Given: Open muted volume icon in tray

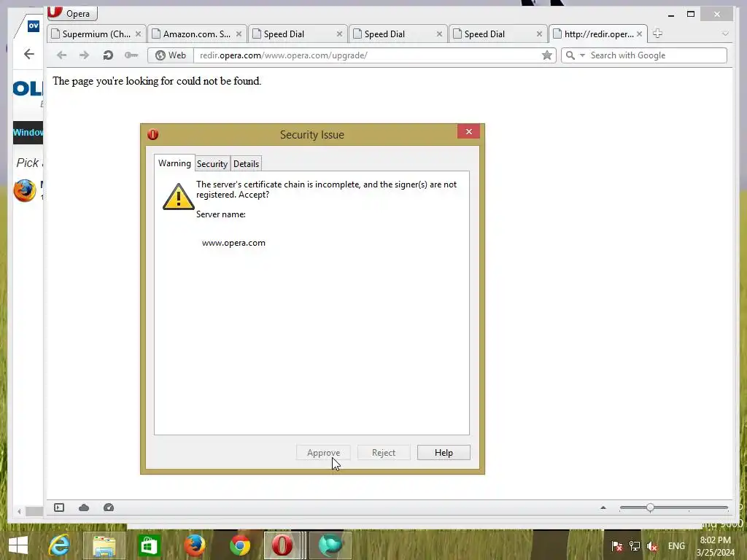Looking at the screenshot, I should [x=652, y=546].
